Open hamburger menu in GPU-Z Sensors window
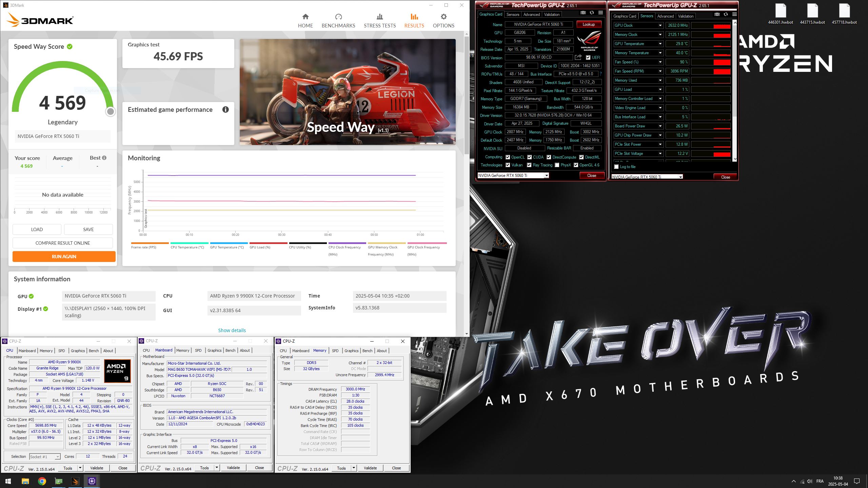The height and width of the screenshot is (488, 868). click(x=734, y=14)
